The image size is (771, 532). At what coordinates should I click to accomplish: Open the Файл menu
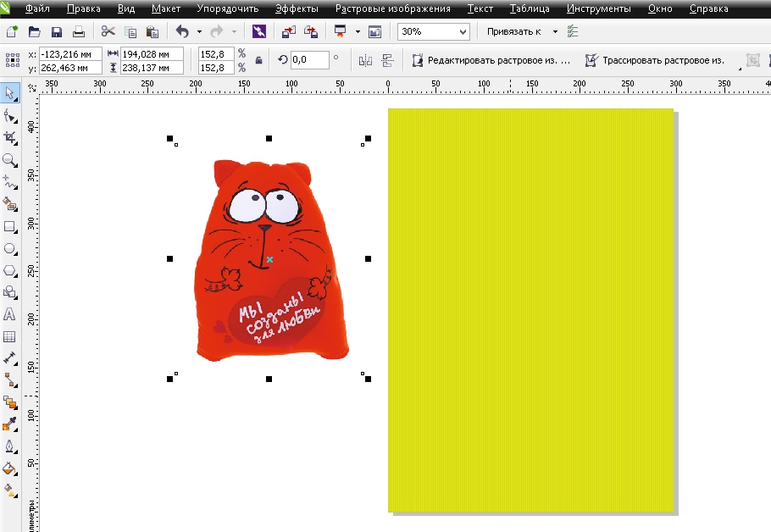[x=37, y=8]
